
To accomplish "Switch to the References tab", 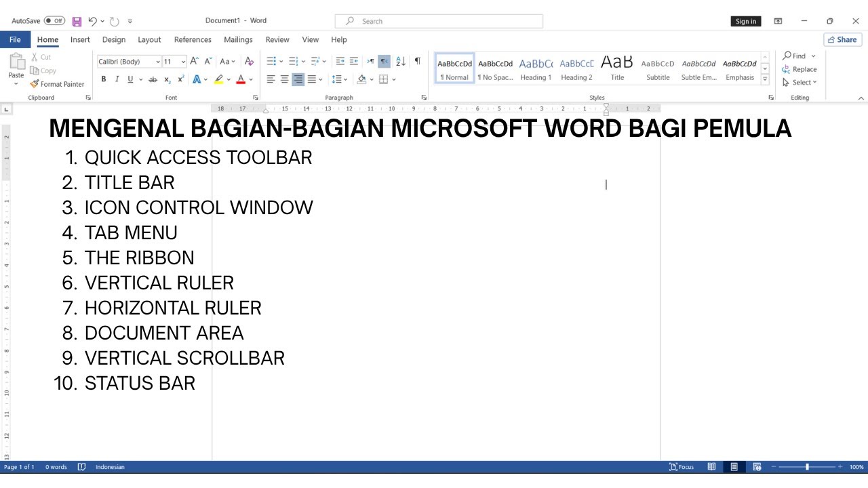I will pyautogui.click(x=193, y=40).
